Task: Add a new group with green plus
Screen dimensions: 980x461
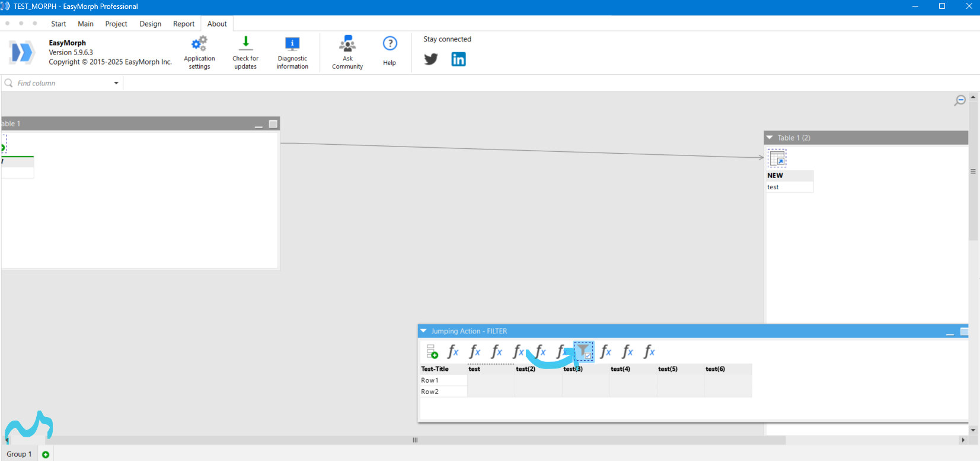Action: tap(46, 454)
